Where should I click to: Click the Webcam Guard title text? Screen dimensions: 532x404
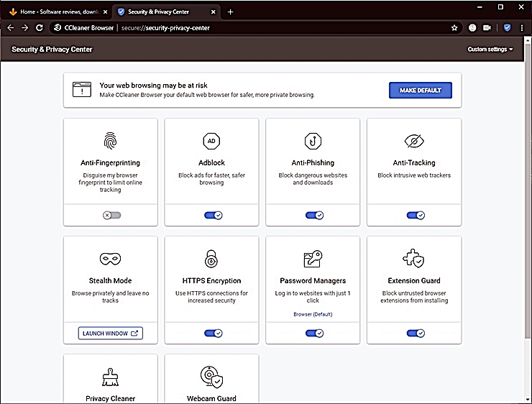point(211,398)
